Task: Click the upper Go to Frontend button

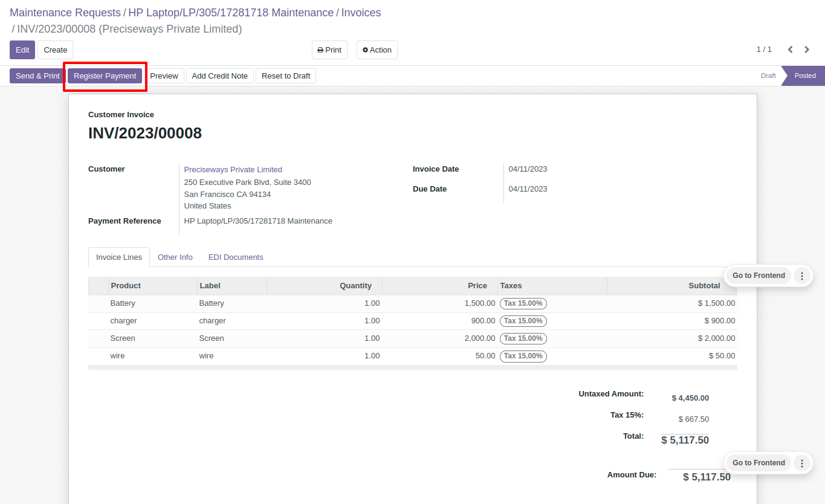Action: coord(759,276)
